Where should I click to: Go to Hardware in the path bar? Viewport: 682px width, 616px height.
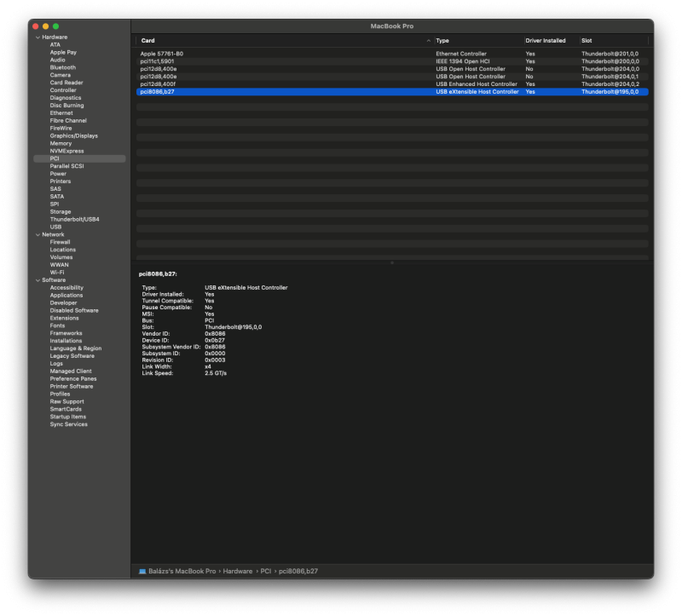tap(238, 571)
